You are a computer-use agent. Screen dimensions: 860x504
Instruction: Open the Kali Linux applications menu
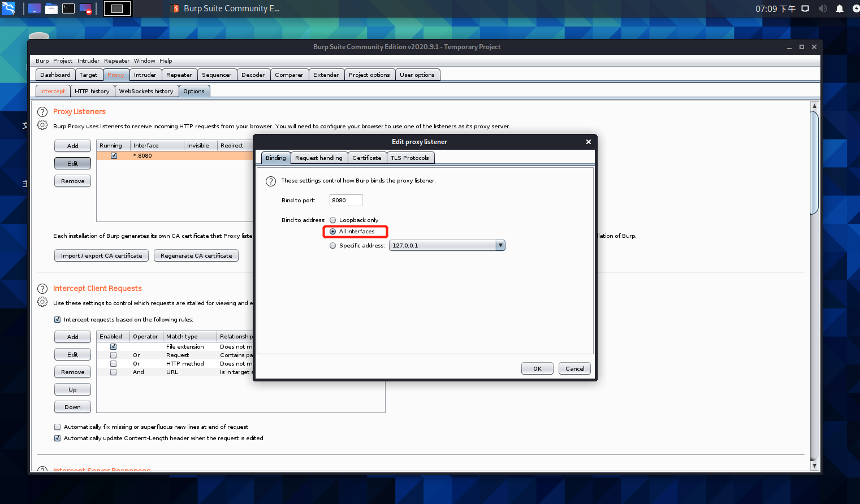point(8,8)
